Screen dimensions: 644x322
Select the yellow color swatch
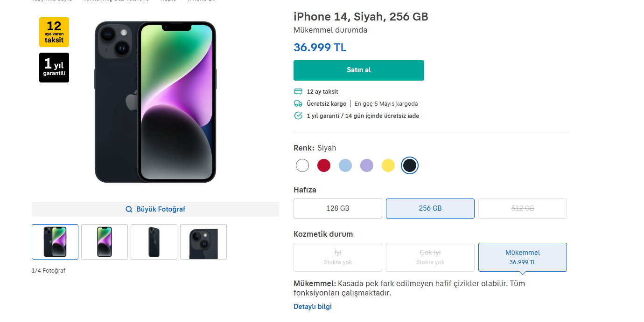pyautogui.click(x=388, y=165)
